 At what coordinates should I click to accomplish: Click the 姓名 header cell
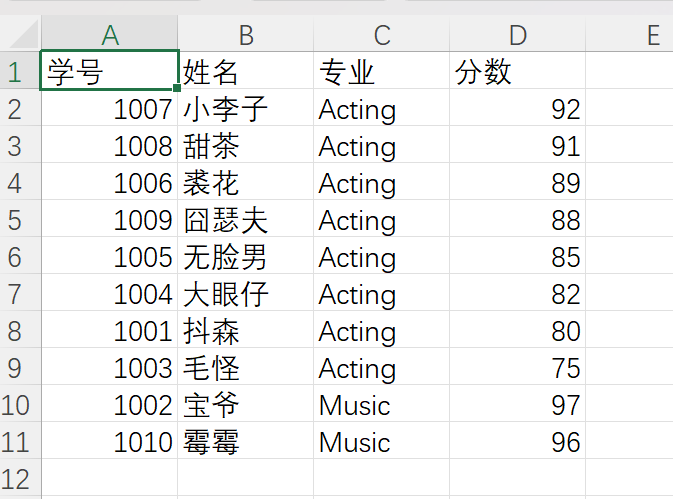pyautogui.click(x=246, y=72)
